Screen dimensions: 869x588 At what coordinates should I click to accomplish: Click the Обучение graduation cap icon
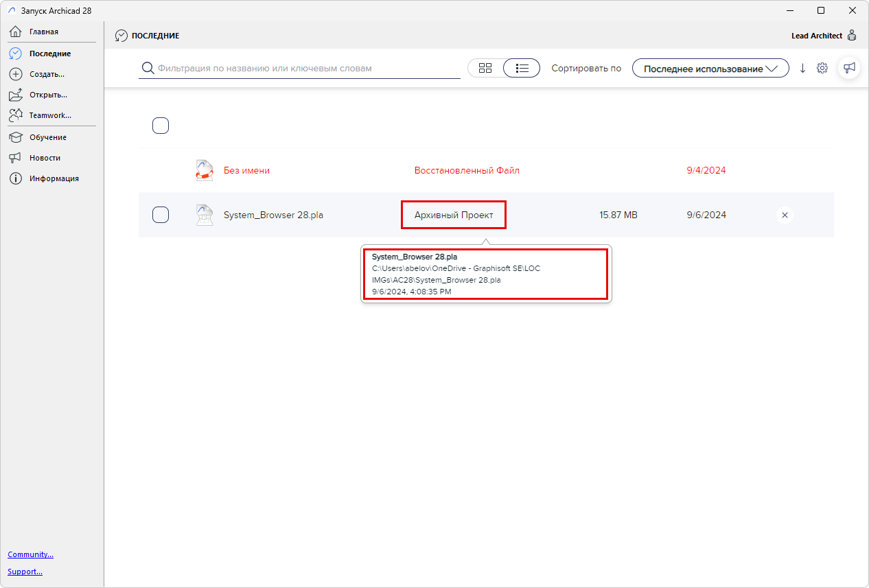[16, 137]
